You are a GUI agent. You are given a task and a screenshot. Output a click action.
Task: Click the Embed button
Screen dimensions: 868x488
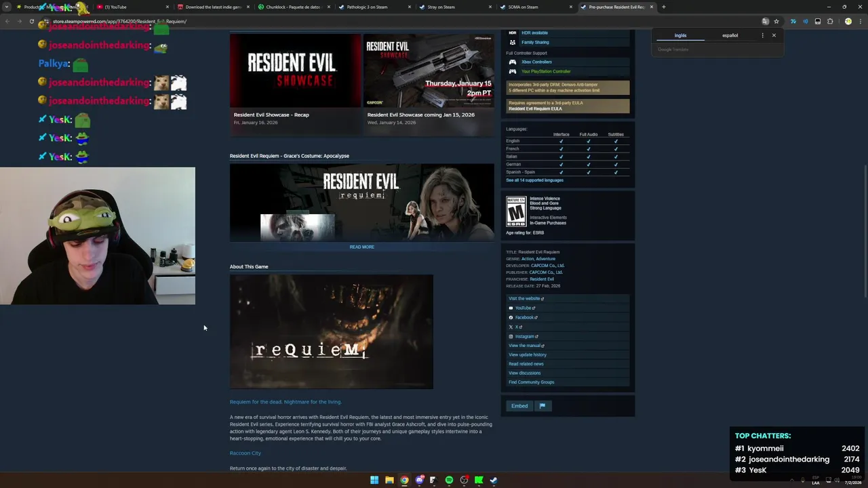coord(519,406)
